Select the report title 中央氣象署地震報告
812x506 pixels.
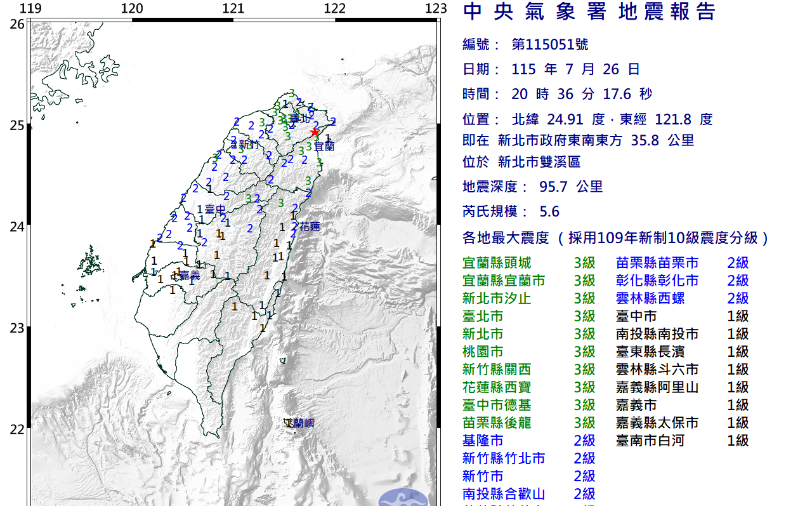[x=590, y=11]
